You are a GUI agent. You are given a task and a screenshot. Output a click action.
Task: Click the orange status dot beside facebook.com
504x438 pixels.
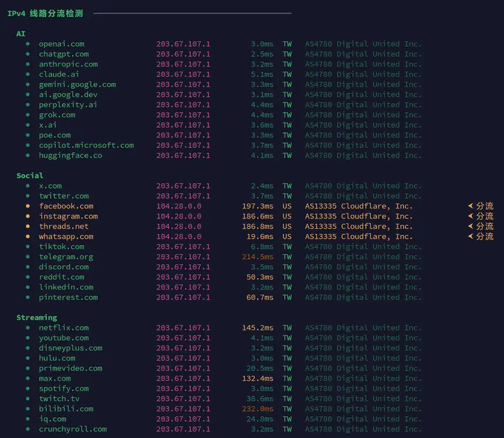(x=28, y=206)
